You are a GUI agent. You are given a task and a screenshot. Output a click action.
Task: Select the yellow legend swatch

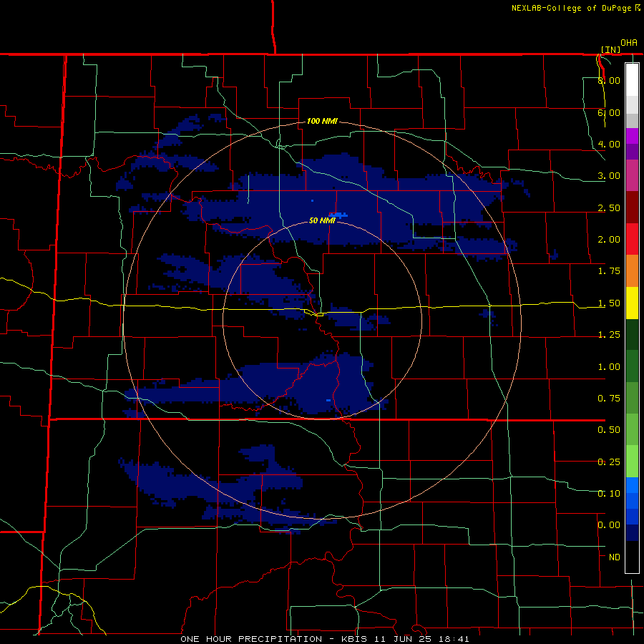(x=632, y=303)
